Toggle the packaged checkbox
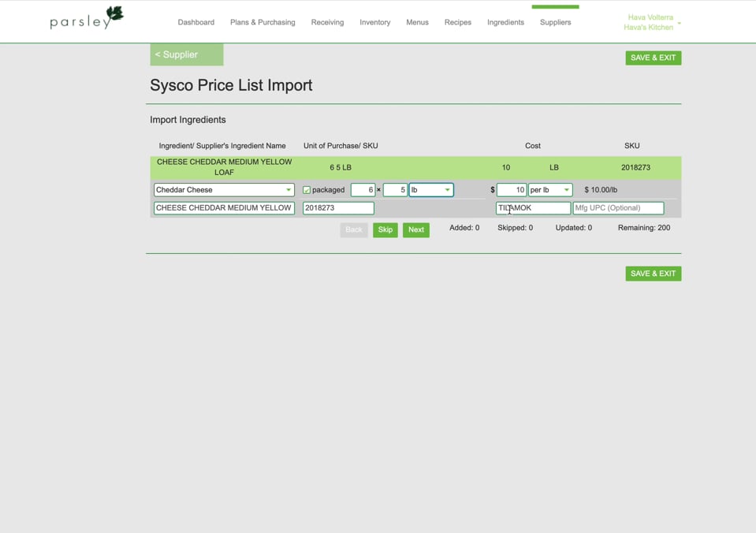This screenshot has height=533, width=756. pos(307,189)
